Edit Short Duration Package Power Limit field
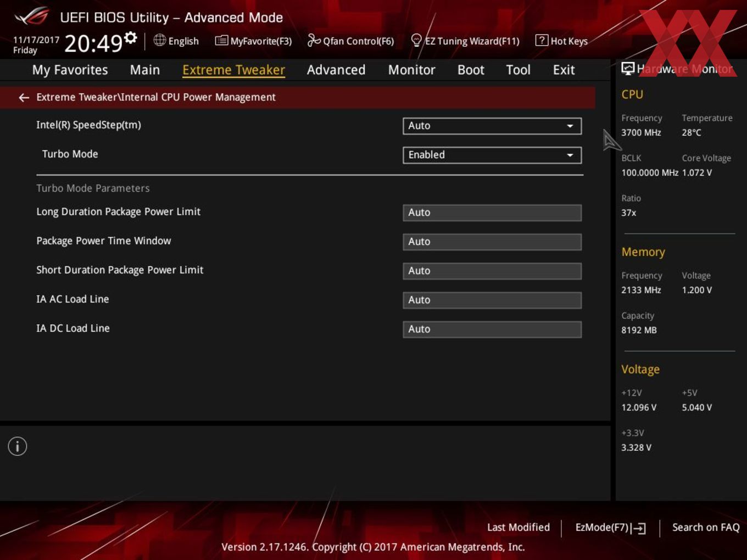 [492, 271]
